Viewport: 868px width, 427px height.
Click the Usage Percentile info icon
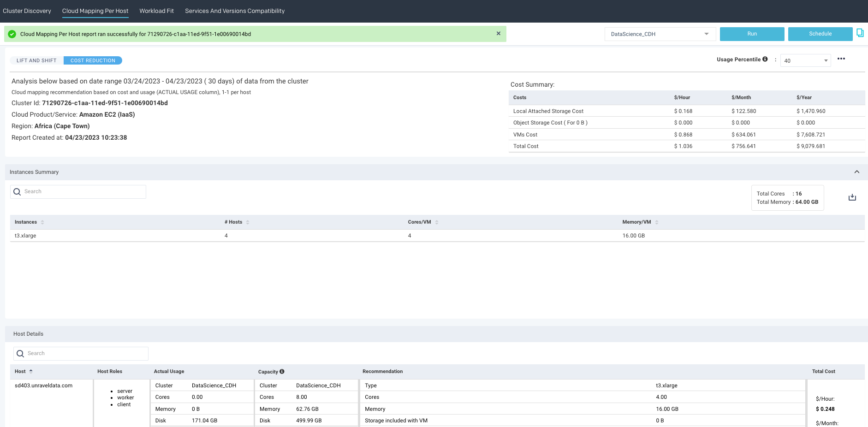[x=765, y=59]
